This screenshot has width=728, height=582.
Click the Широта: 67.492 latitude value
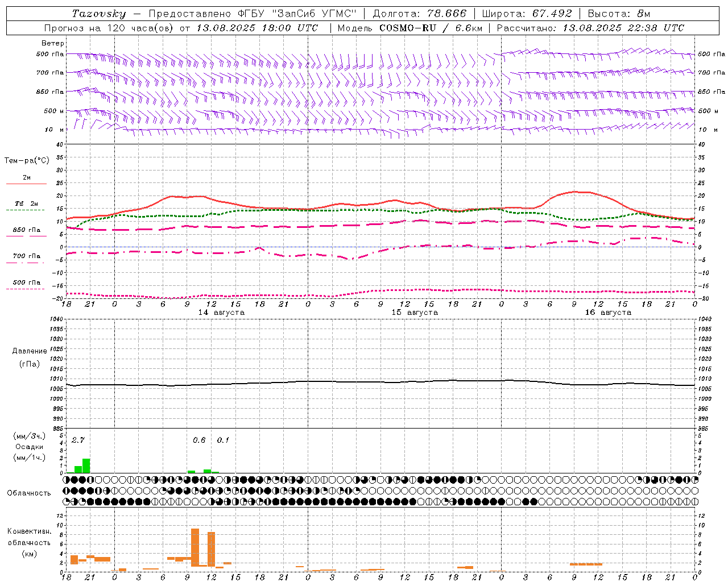[527, 14]
